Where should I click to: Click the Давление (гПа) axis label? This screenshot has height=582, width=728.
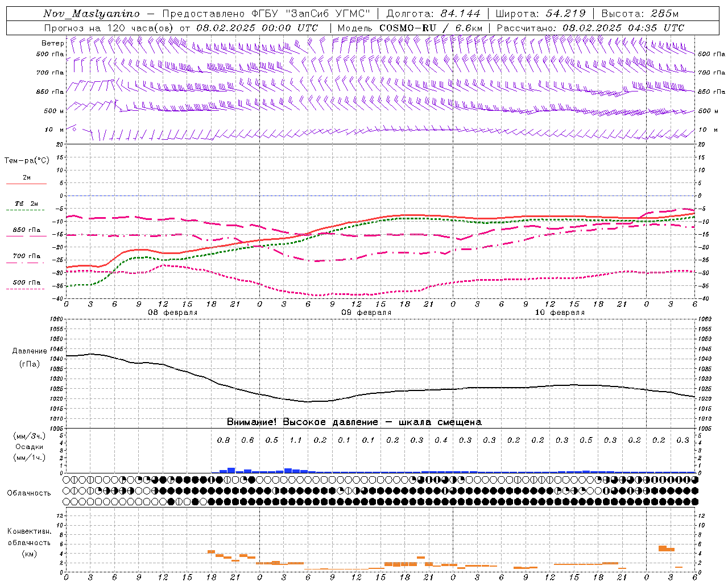point(30,357)
